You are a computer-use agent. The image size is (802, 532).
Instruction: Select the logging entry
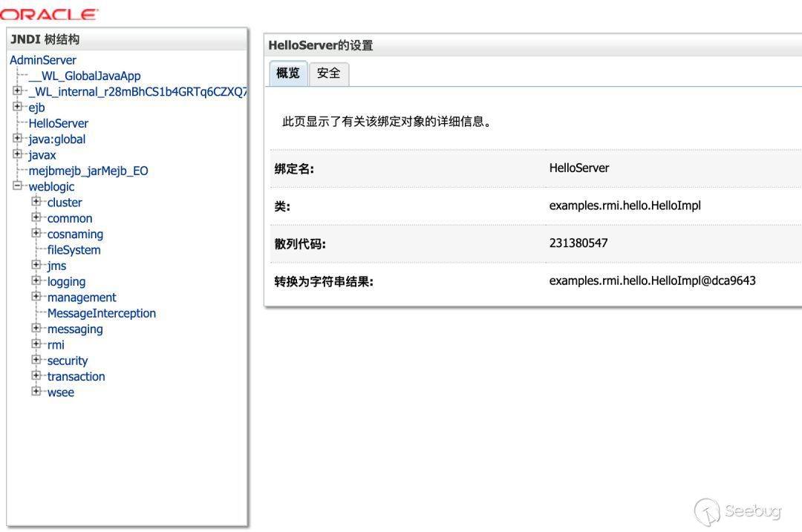coord(67,282)
